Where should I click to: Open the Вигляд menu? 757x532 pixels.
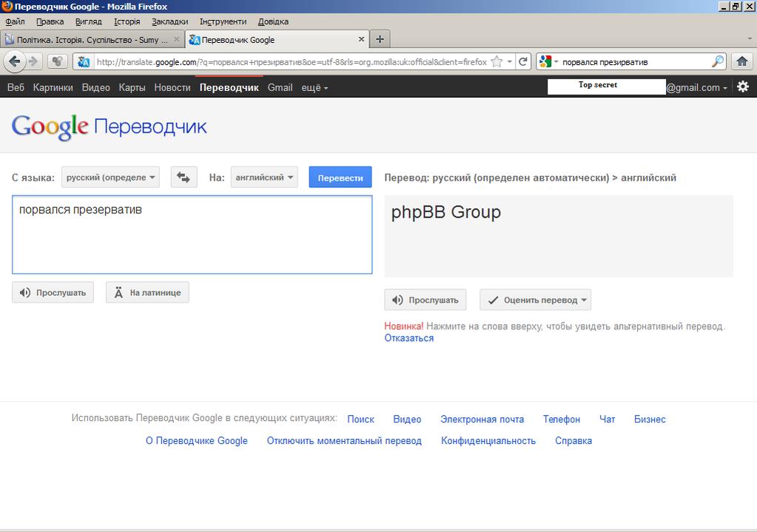coord(88,21)
